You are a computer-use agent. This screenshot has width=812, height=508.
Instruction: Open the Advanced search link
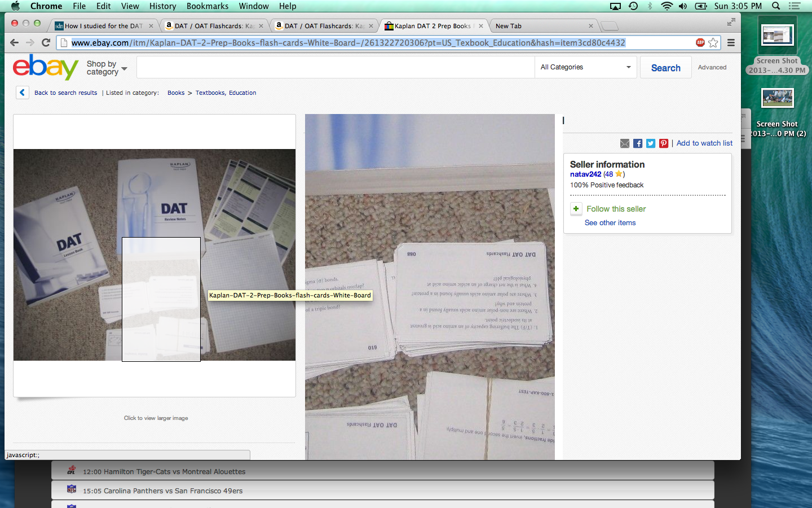[712, 67]
